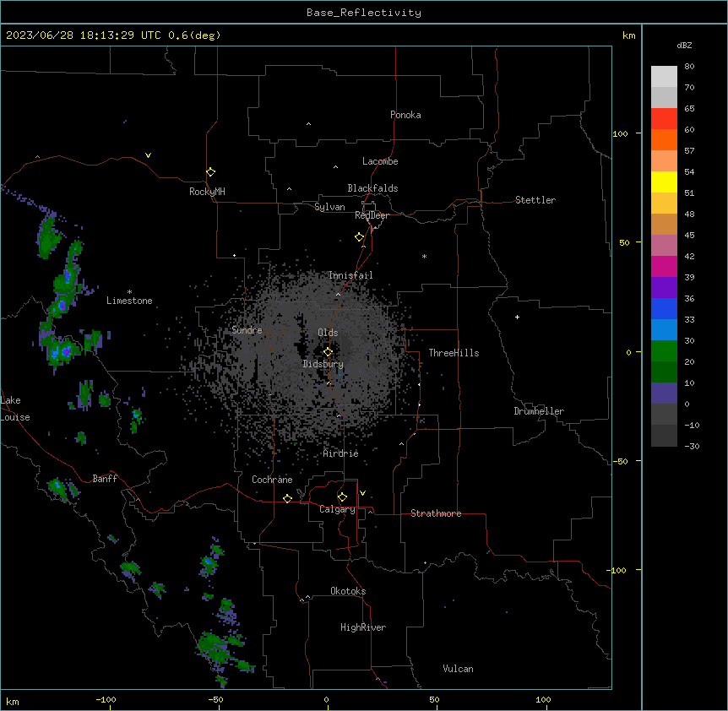Select the dark gray swatch between -10 and -30

[664, 436]
